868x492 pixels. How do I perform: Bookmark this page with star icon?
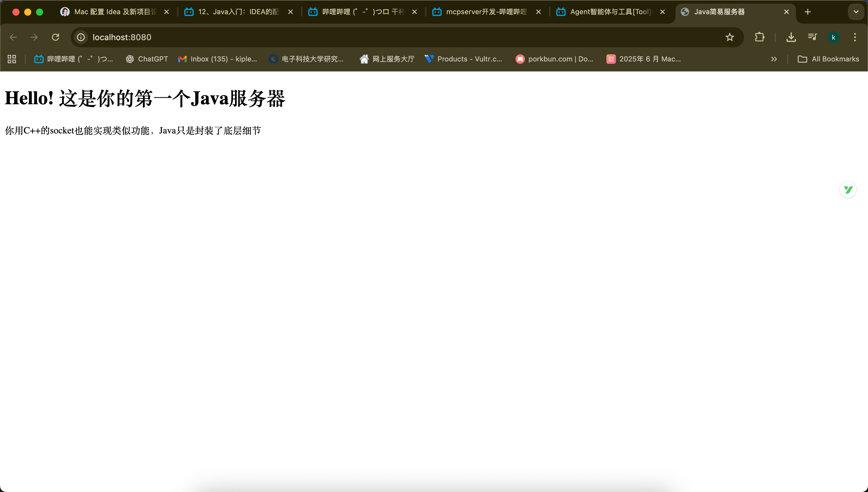(730, 37)
